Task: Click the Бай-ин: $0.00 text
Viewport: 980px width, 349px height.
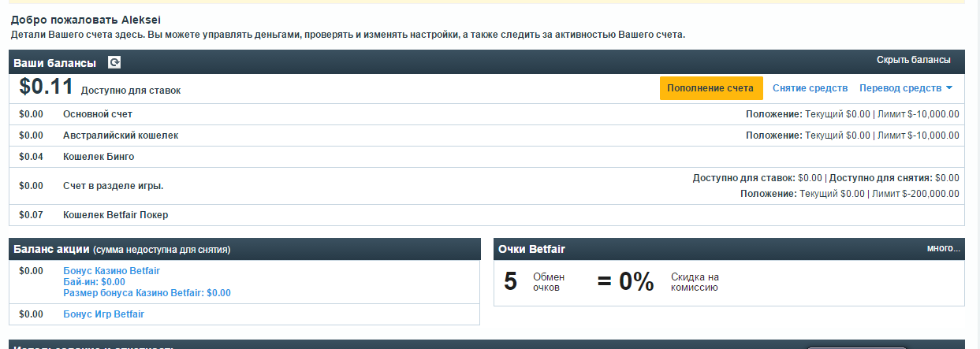Action: click(94, 282)
